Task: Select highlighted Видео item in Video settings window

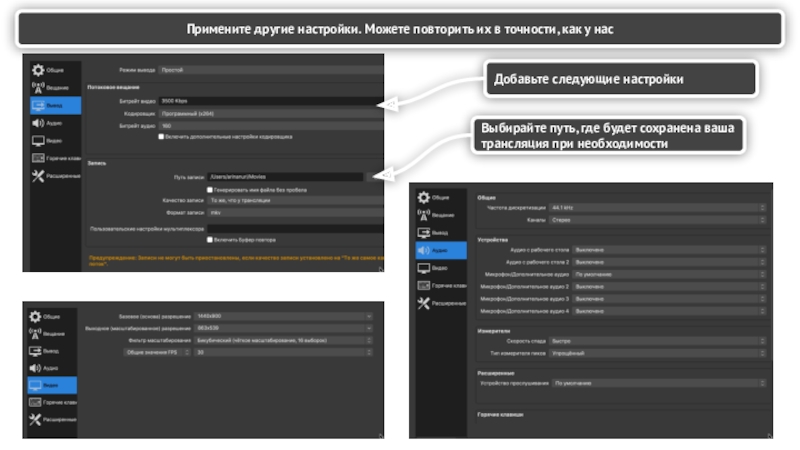Action: tap(52, 385)
